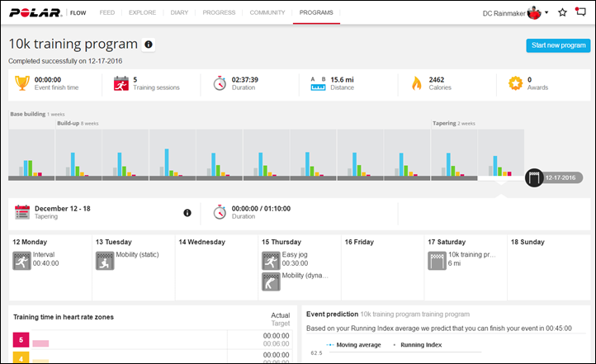Open the FEED tab
Viewport: 596px width, 364px height.
click(x=106, y=12)
